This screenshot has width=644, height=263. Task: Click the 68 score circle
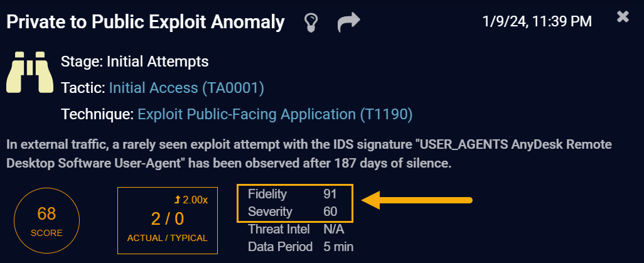click(46, 220)
